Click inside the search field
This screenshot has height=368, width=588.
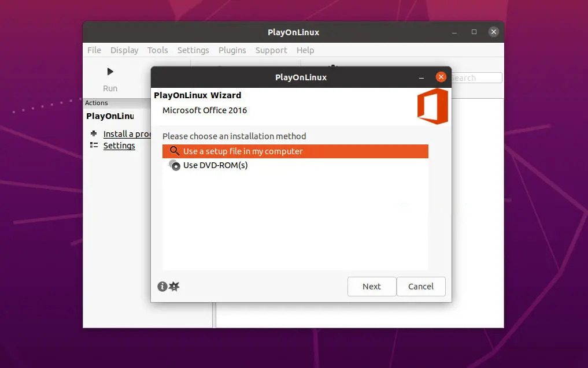coord(475,77)
